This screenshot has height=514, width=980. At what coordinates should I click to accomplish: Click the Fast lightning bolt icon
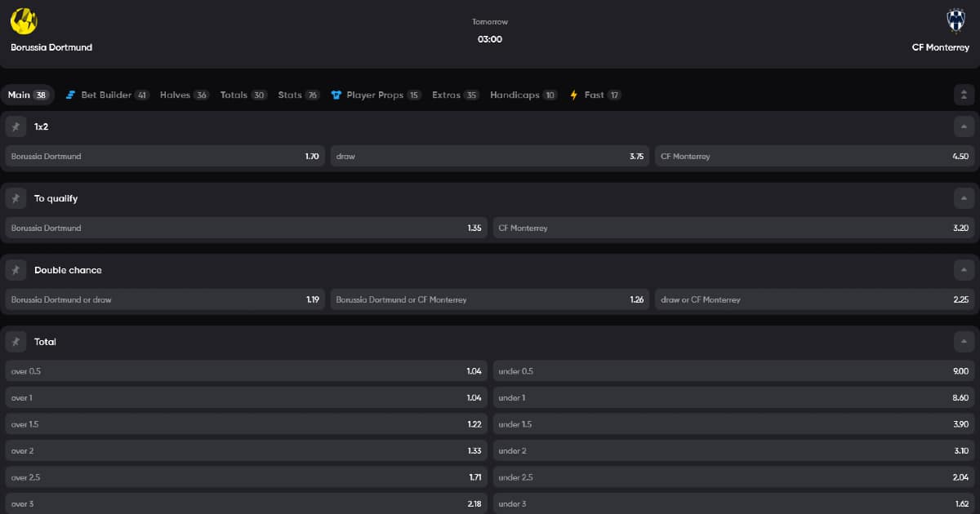coord(573,95)
